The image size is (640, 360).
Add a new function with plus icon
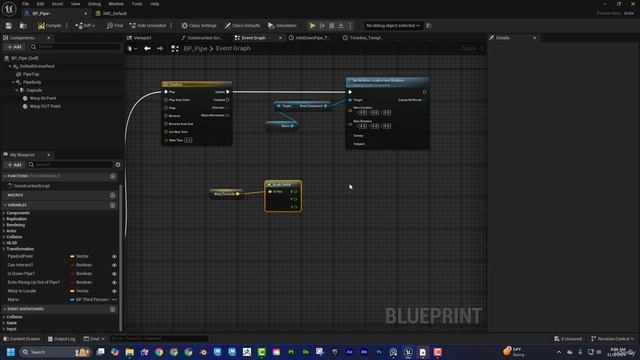pyautogui.click(x=113, y=176)
